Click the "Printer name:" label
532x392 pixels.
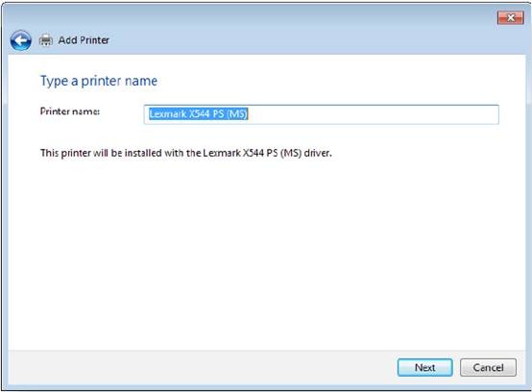(70, 111)
